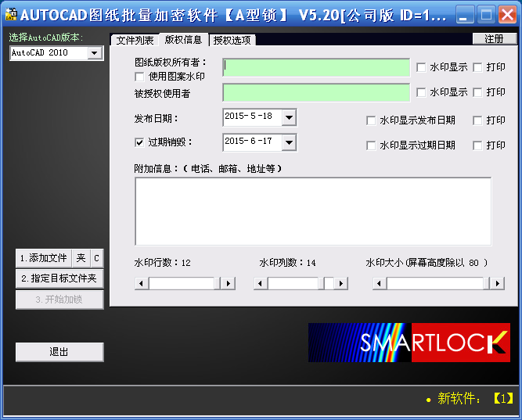Decrease 水印列数 with left arrow
This screenshot has height=420, width=522.
click(x=261, y=283)
